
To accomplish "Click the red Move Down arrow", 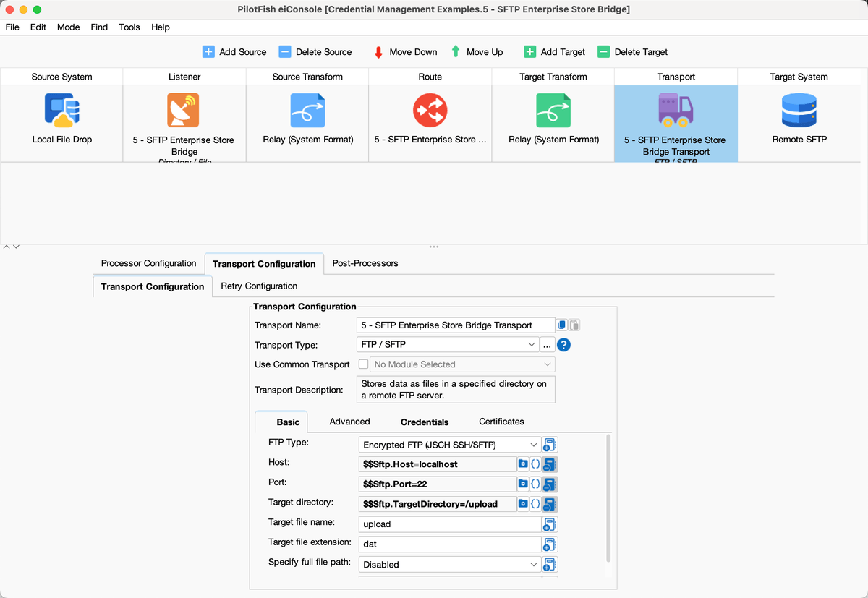I will click(378, 52).
